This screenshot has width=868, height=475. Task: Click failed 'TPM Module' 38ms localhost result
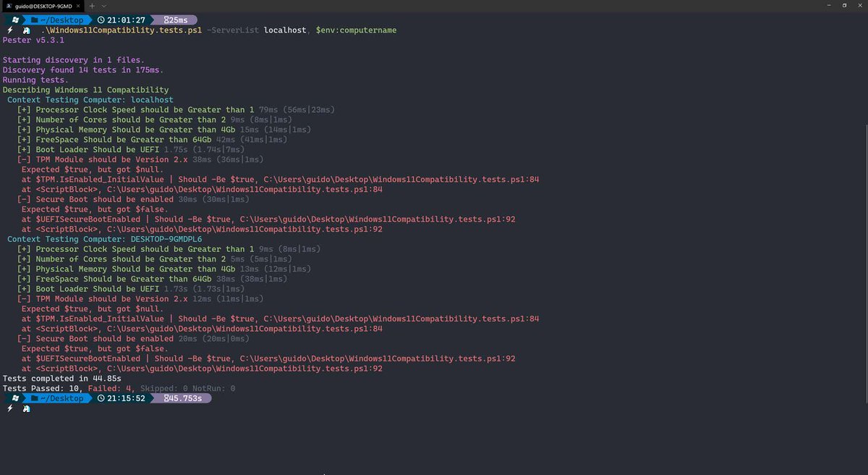coord(140,159)
